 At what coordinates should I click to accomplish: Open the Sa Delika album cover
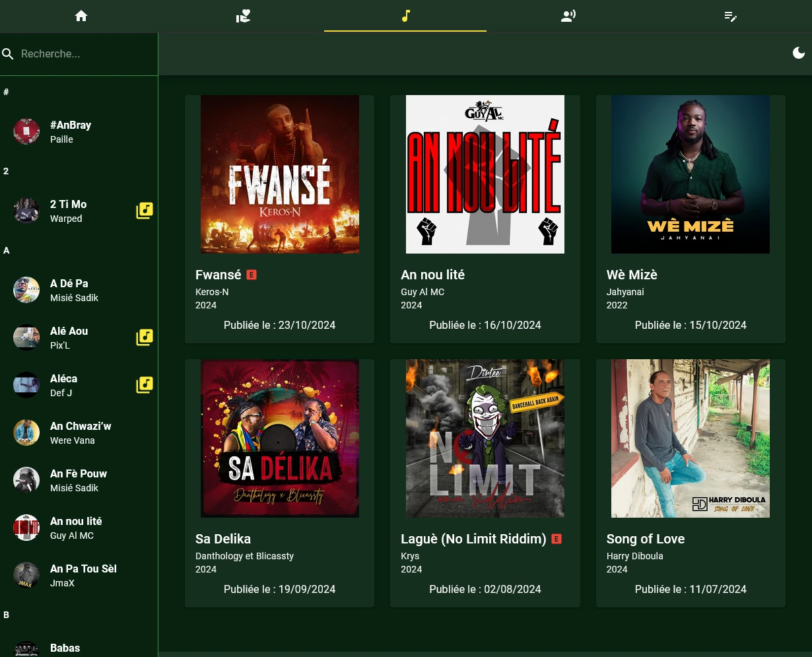[x=280, y=438]
